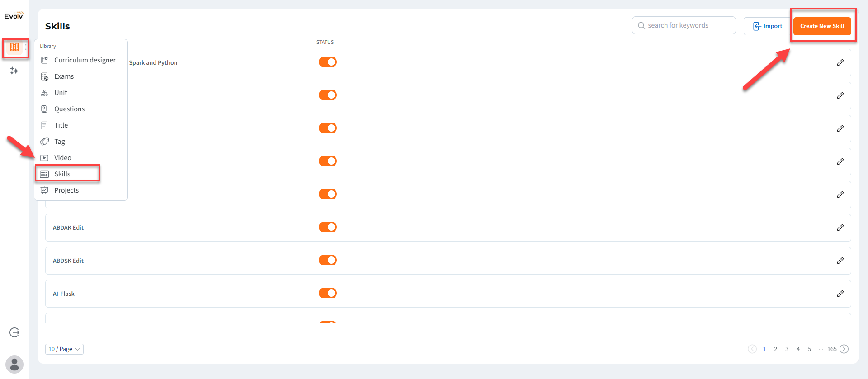Jump to last page 165
868x379 pixels.
pos(832,349)
